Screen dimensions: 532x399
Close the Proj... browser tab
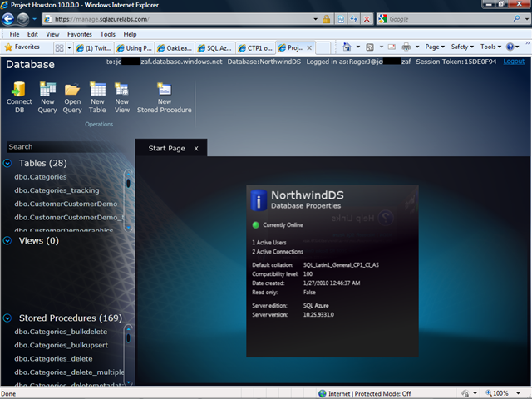(309, 48)
